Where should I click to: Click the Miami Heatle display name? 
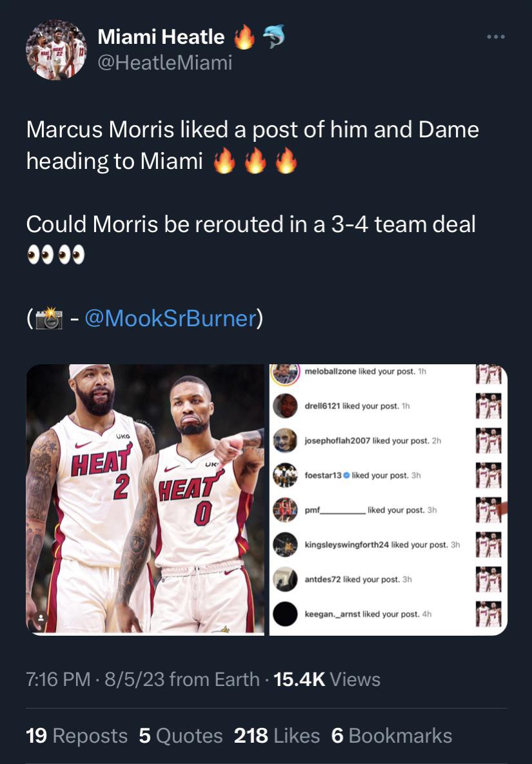[x=161, y=37]
